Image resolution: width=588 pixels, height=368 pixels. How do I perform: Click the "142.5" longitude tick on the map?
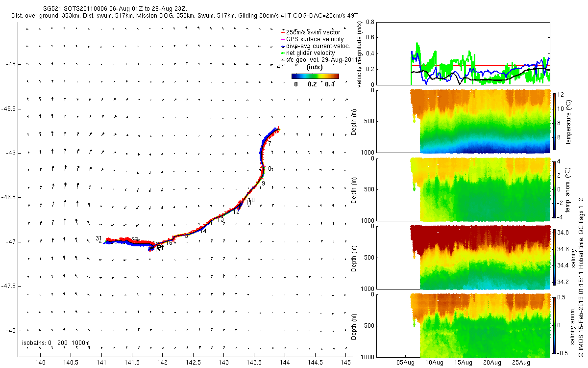(x=193, y=363)
